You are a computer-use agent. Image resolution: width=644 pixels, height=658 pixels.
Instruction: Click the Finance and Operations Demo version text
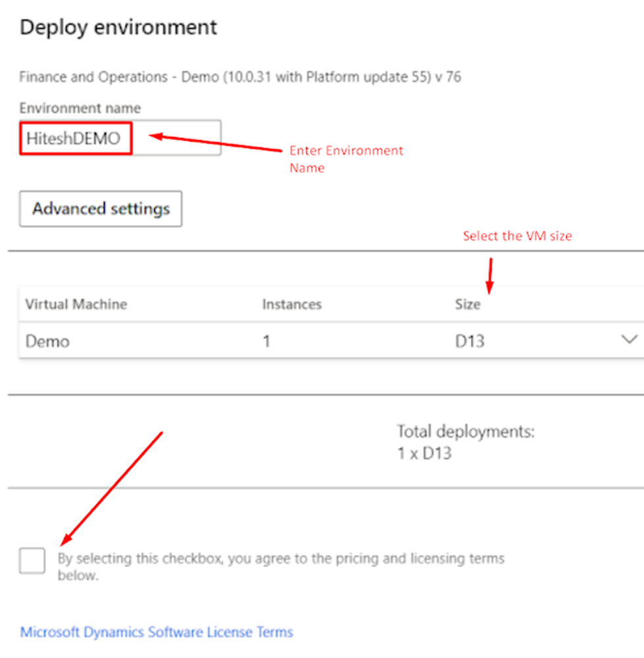pyautogui.click(x=240, y=77)
